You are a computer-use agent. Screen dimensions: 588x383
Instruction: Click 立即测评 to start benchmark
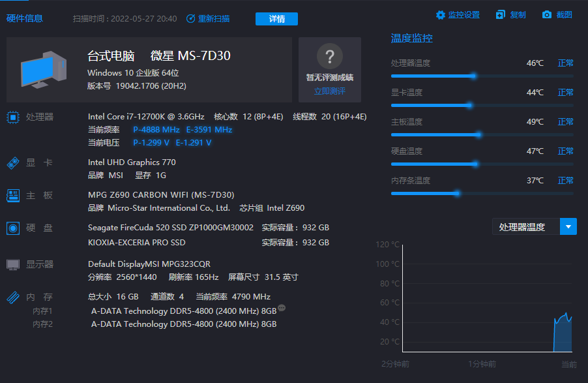click(x=330, y=91)
